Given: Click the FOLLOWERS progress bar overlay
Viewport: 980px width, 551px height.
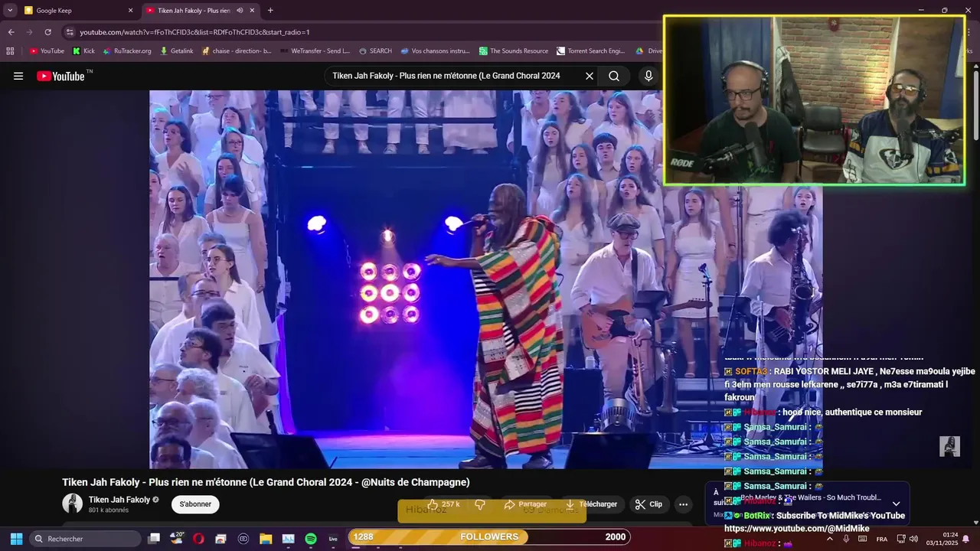Looking at the screenshot, I should pos(490,537).
